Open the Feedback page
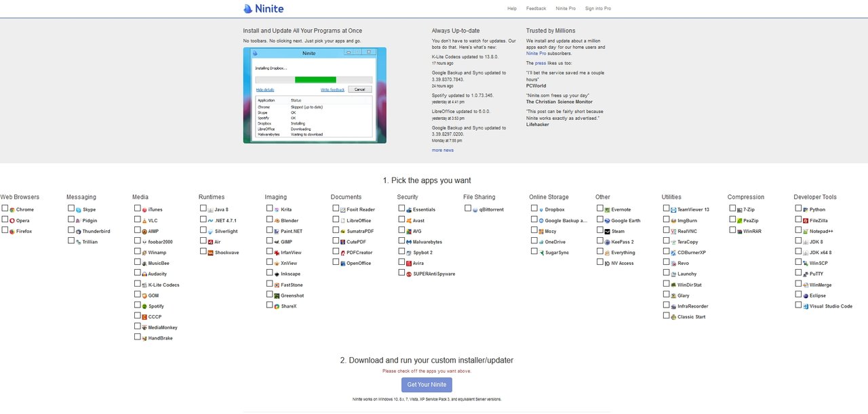The width and height of the screenshot is (868, 414). (536, 9)
